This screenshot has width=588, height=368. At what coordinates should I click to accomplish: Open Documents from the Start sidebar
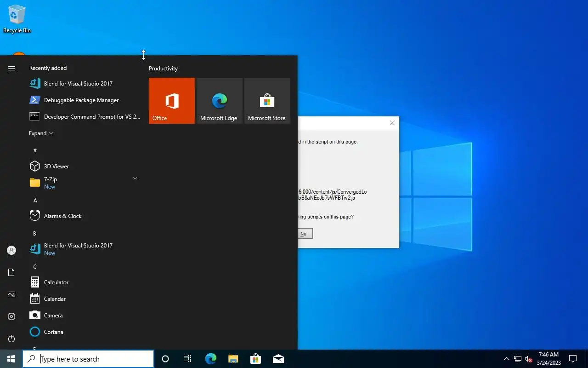[11, 272]
